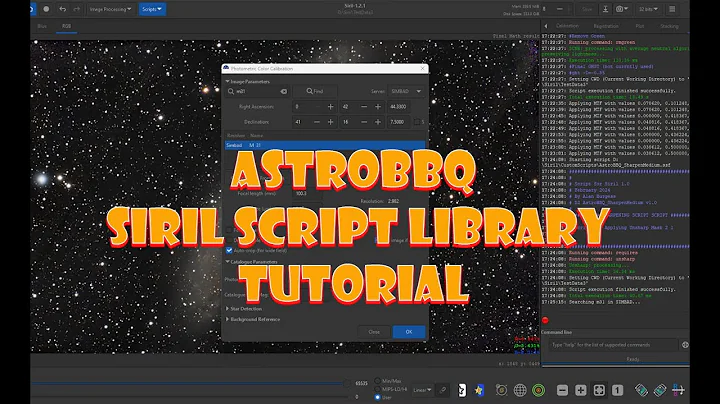Click the round record button in header
The image size is (720, 404).
click(x=46, y=9)
